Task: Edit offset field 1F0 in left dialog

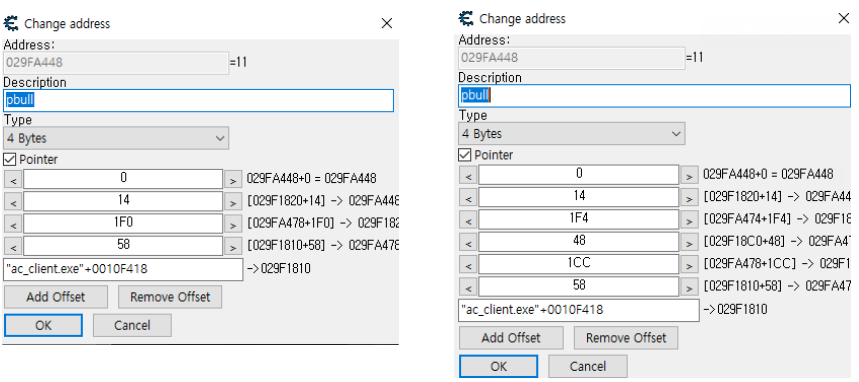Action: [x=123, y=223]
